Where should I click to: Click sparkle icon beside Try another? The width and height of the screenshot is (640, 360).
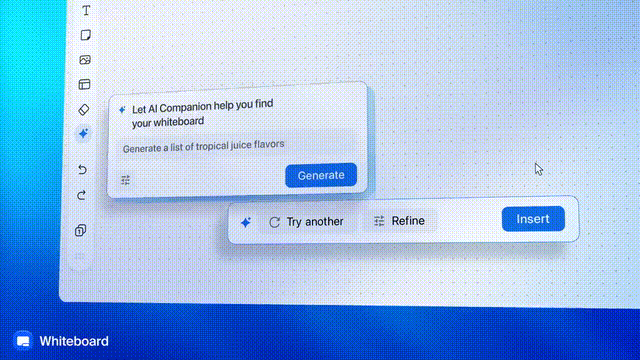[x=246, y=222]
